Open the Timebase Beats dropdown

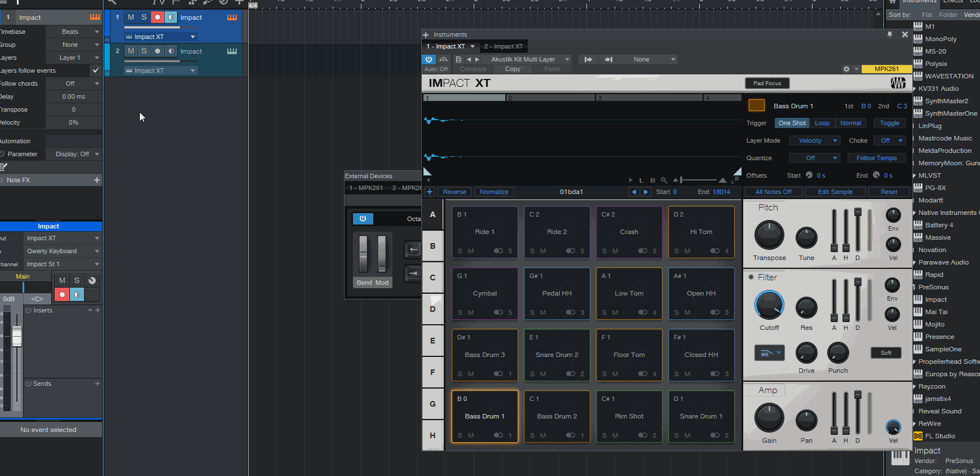73,32
